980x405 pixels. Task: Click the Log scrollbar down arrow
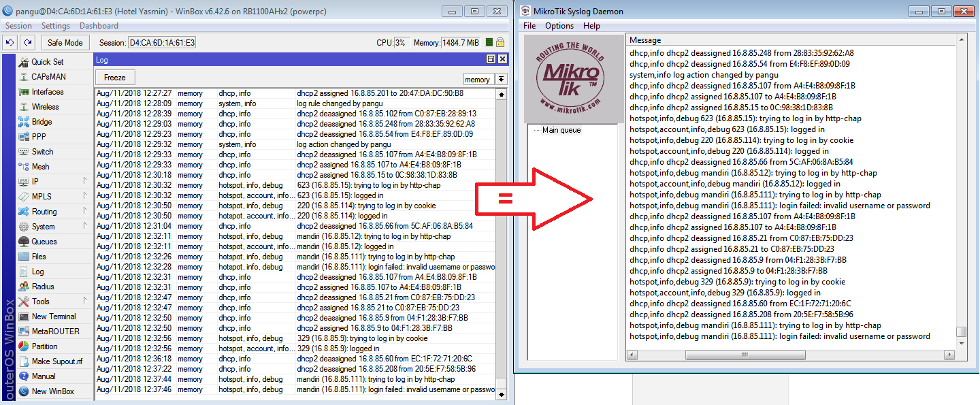(x=502, y=394)
